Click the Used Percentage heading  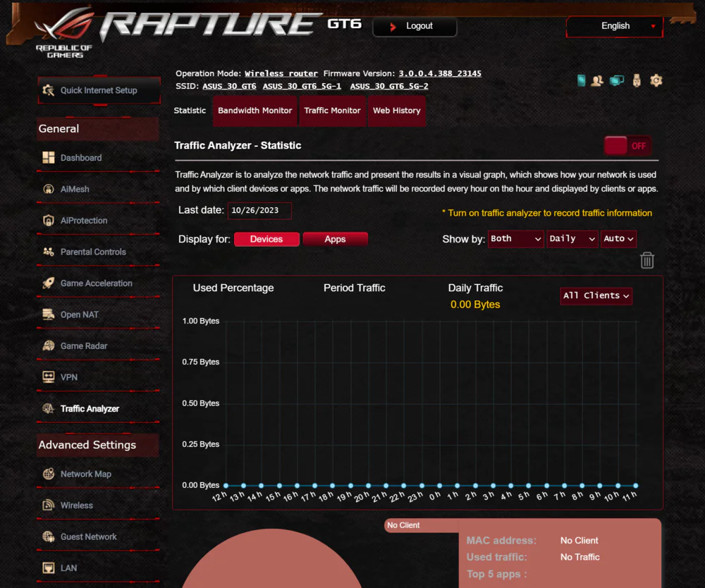[x=233, y=288]
